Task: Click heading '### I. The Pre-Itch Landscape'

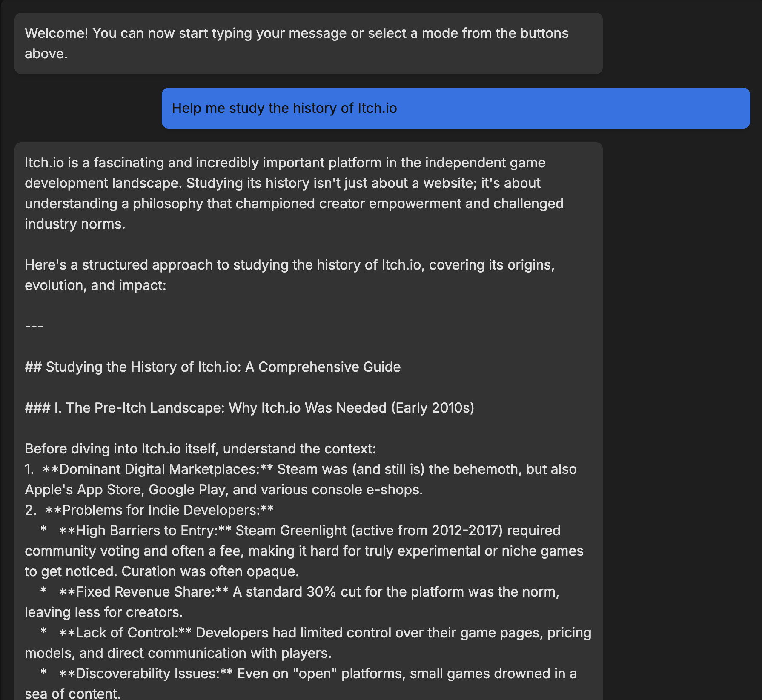Action: coord(249,408)
